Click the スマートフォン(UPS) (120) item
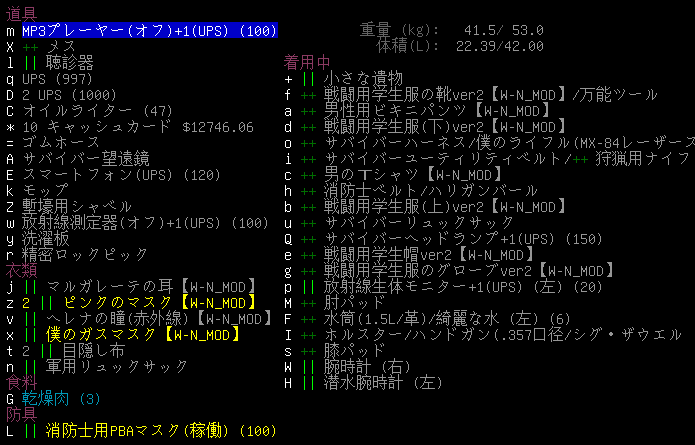695x445 pixels. point(120,174)
